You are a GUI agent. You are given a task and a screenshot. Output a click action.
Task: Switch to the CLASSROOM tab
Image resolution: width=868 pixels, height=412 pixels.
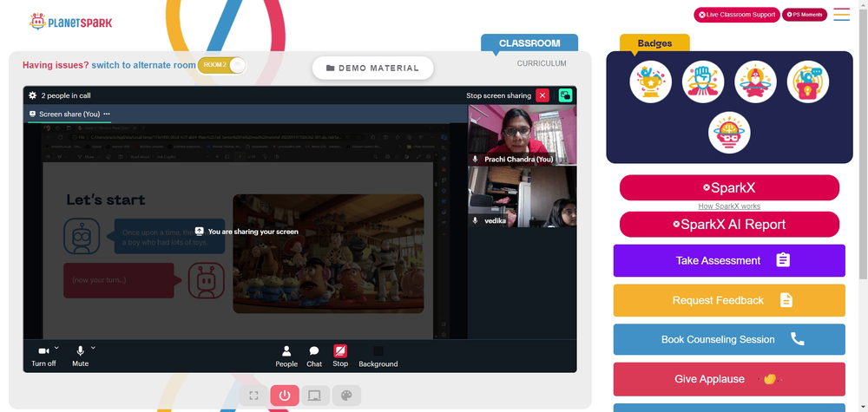(529, 43)
